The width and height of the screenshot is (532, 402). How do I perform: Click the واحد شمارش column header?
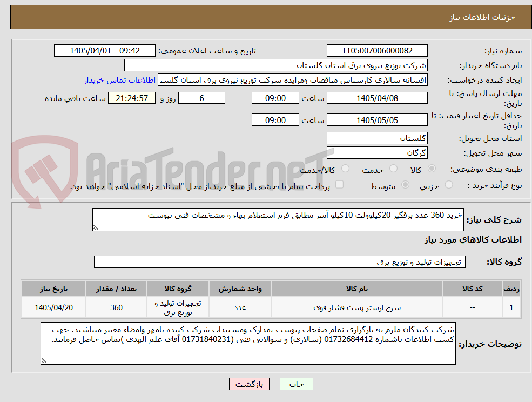click(240, 289)
